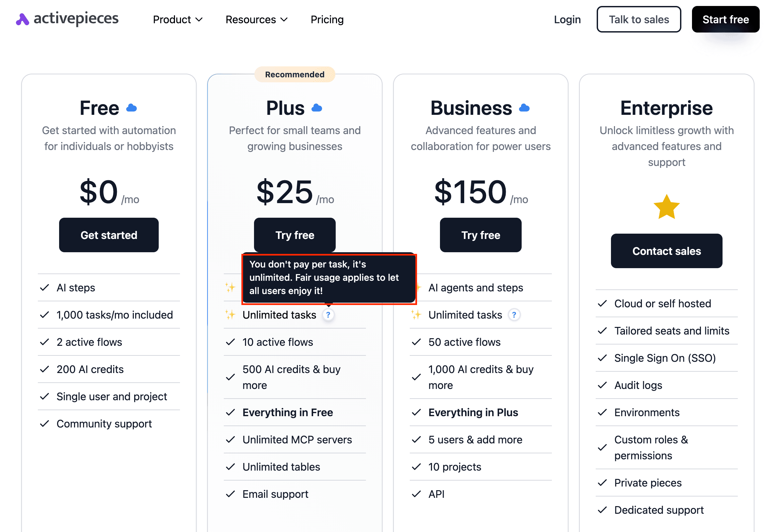
Task: Click Try free on the Business plan
Action: tap(480, 235)
